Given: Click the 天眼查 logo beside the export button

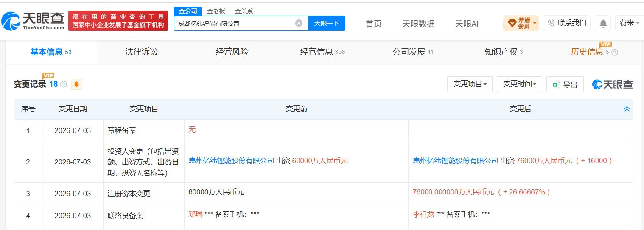Looking at the screenshot, I should [612, 84].
